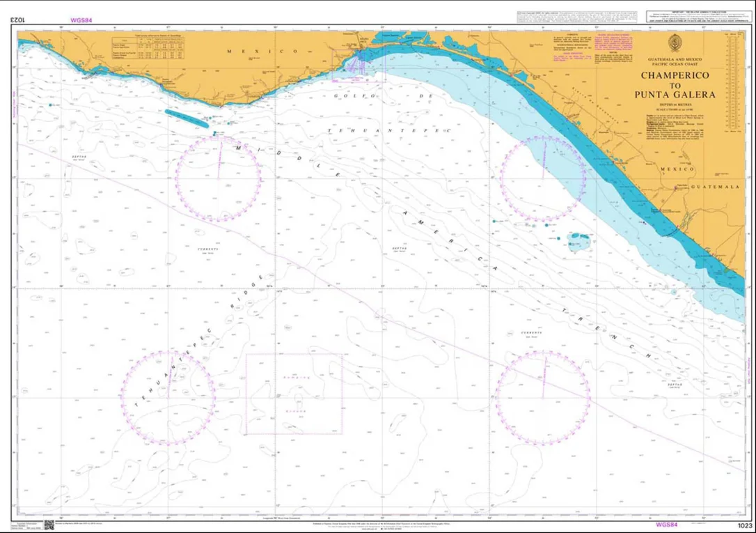Click the Admiralty crest emblem above title
756x533 pixels.
coord(675,44)
